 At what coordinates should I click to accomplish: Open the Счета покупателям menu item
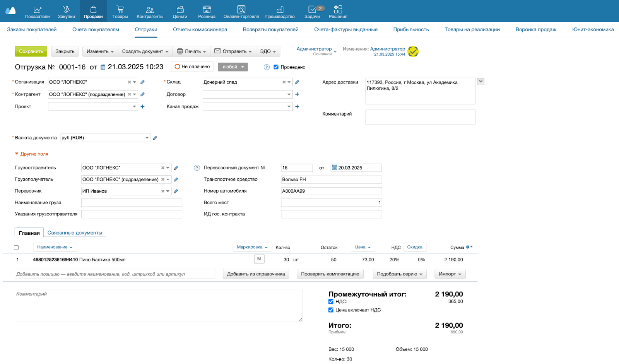point(96,29)
